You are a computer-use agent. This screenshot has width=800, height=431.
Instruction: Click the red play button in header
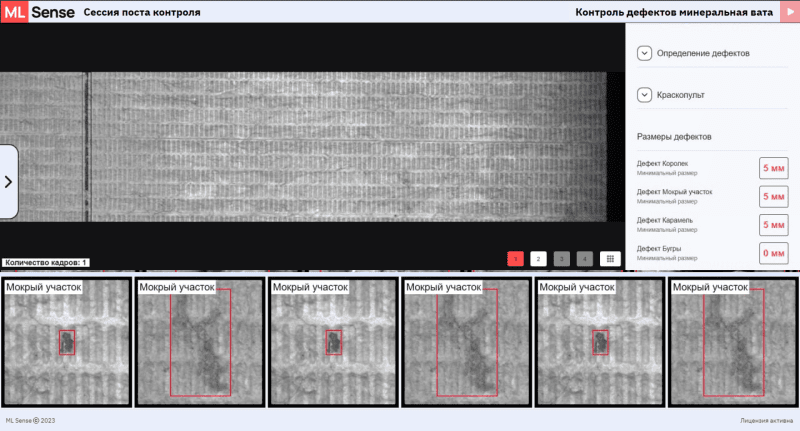[x=786, y=13]
